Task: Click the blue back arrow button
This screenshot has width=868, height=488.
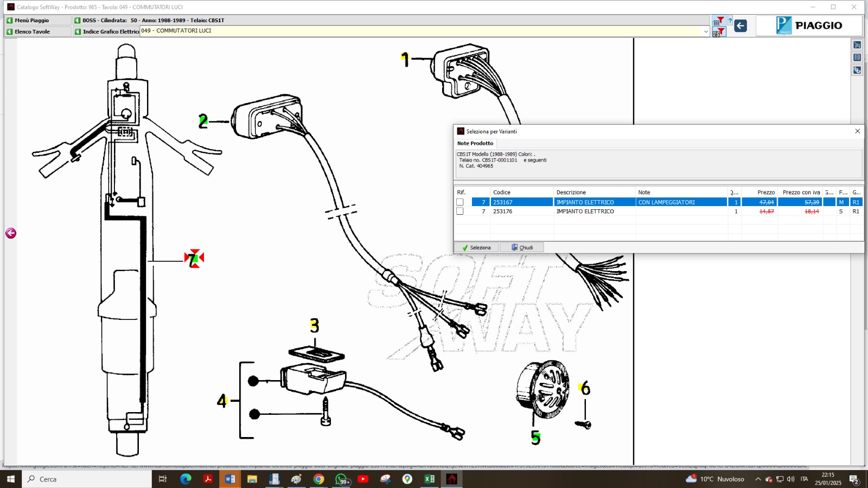Action: pos(741,25)
